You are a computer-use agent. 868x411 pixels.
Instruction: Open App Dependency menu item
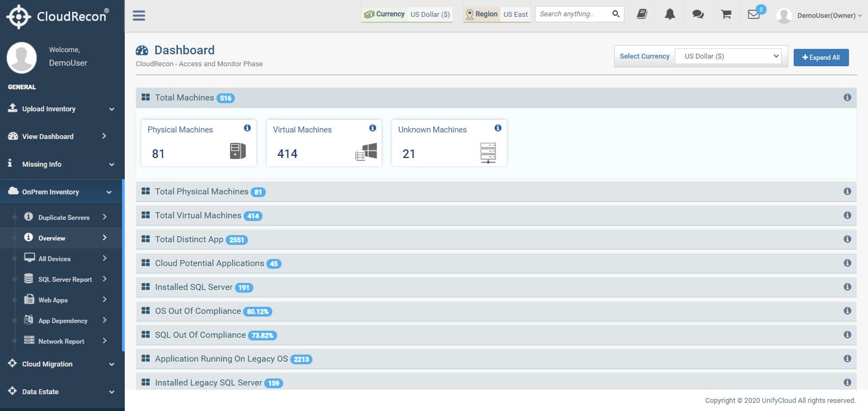pyautogui.click(x=62, y=320)
